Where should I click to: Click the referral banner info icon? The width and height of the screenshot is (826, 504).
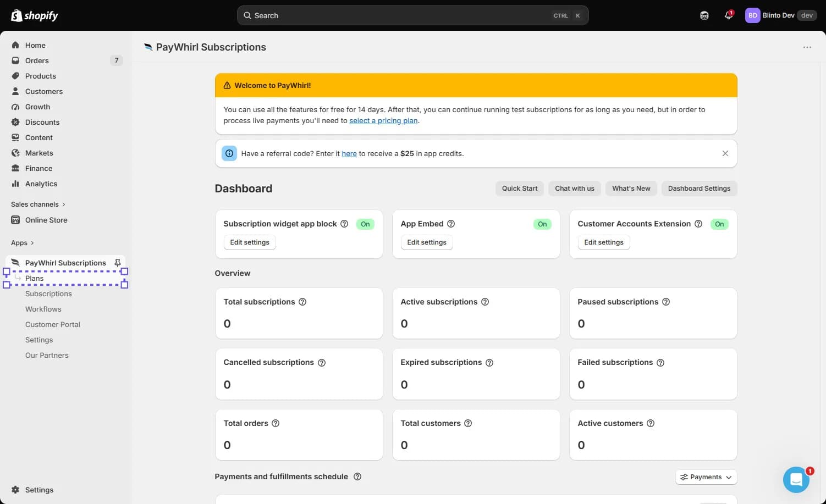coord(229,153)
